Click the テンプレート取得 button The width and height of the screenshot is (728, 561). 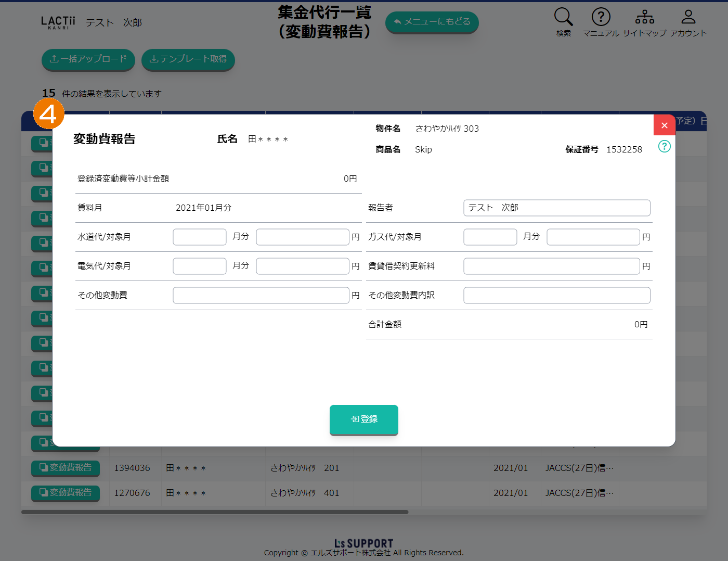pyautogui.click(x=188, y=59)
